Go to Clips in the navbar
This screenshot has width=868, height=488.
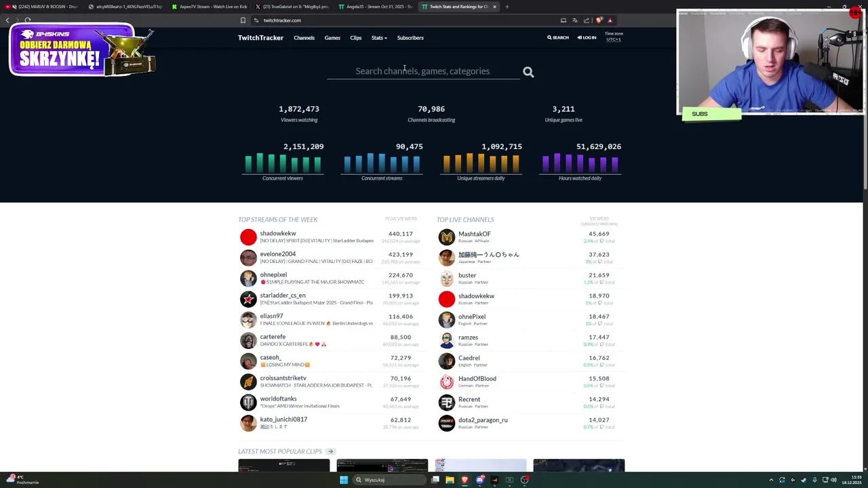(x=356, y=38)
